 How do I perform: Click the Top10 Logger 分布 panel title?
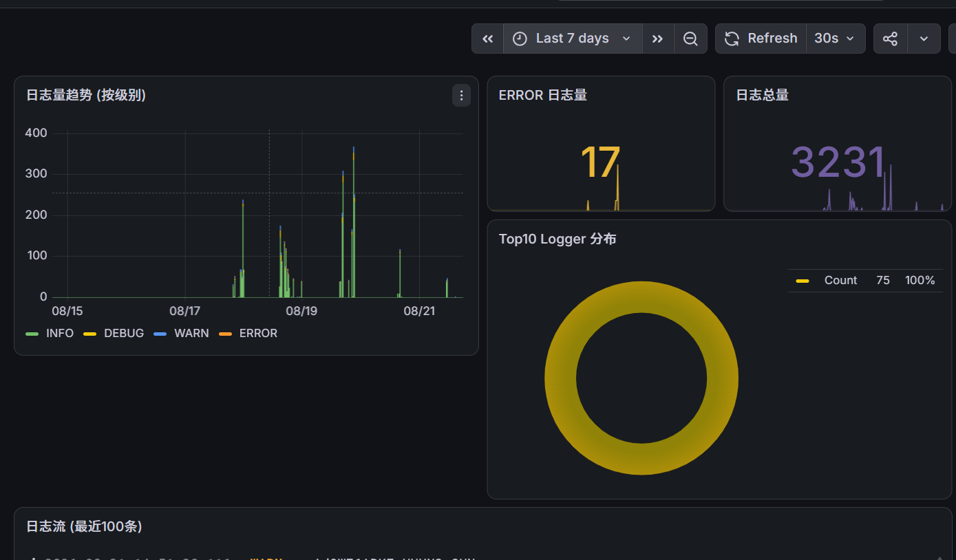coord(557,239)
